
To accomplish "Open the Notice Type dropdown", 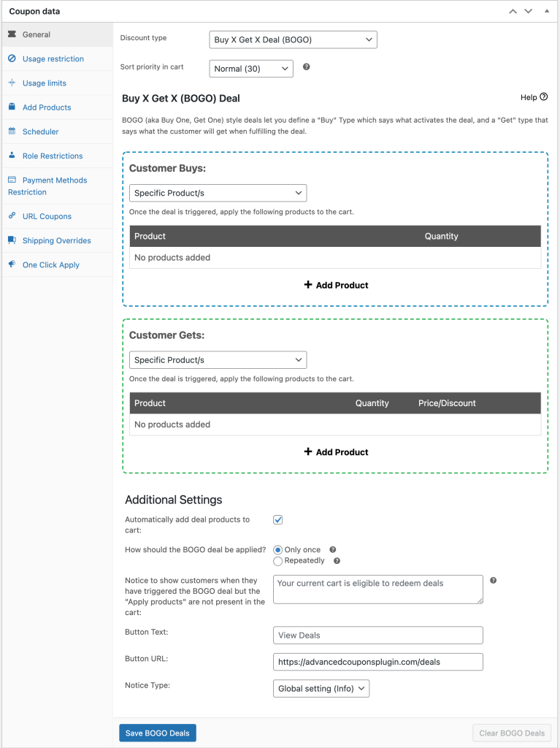I will click(321, 688).
